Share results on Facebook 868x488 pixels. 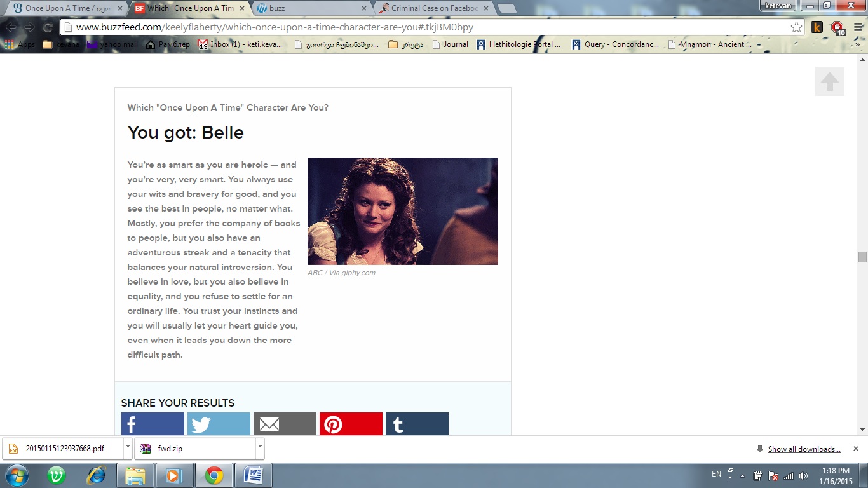(153, 424)
